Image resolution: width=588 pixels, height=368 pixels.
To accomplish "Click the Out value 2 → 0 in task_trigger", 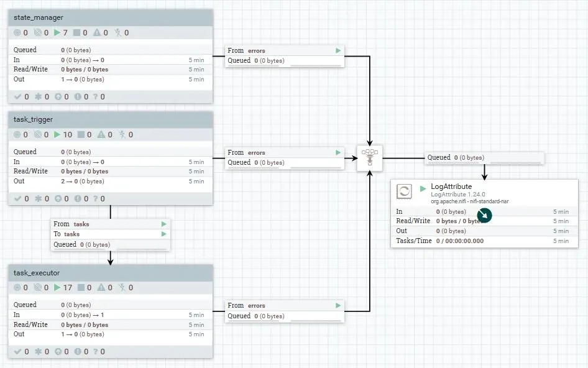I will pos(83,181).
